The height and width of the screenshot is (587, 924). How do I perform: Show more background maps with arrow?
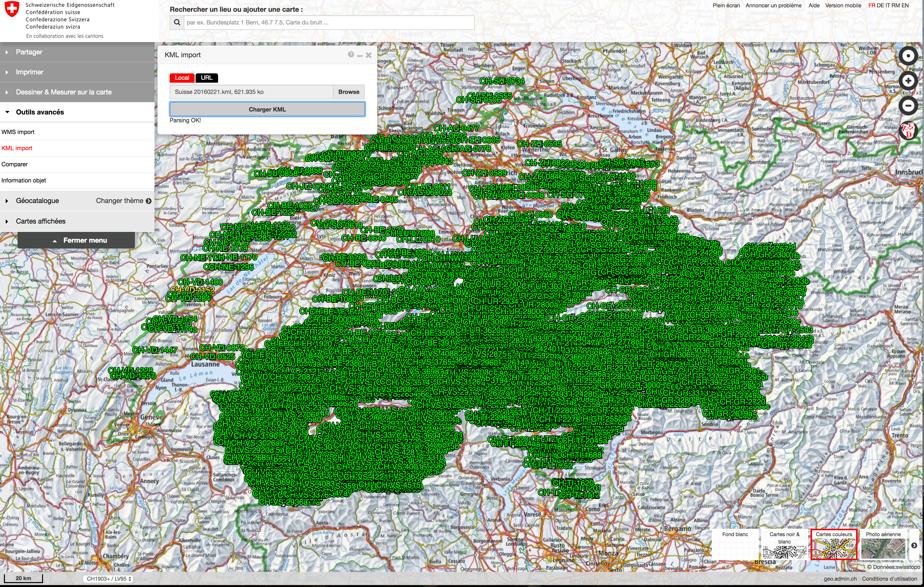914,545
